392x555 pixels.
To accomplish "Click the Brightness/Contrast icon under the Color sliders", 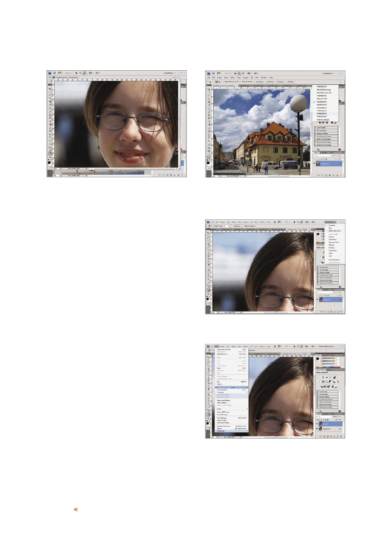I will pos(322,377).
